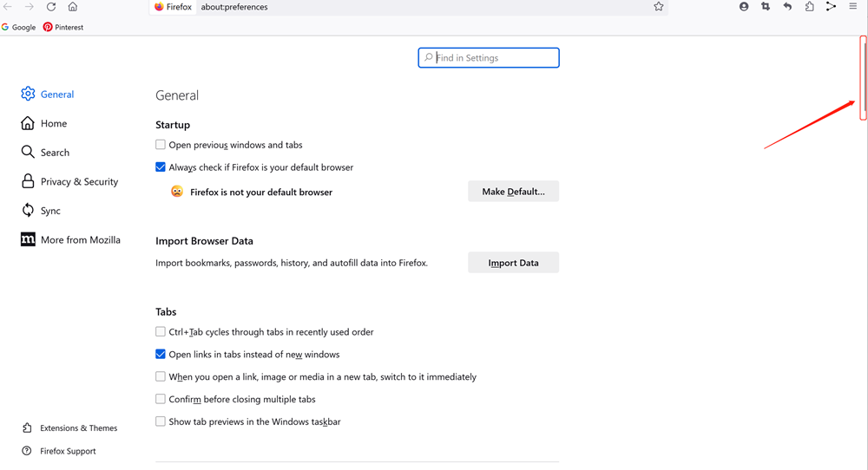Click the screenshot crop icon in the toolbar

[x=766, y=7]
